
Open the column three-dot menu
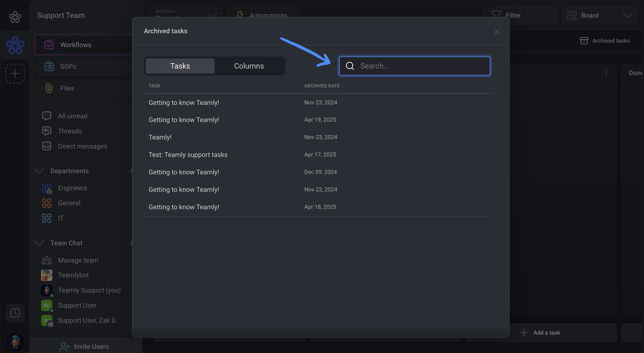[606, 73]
